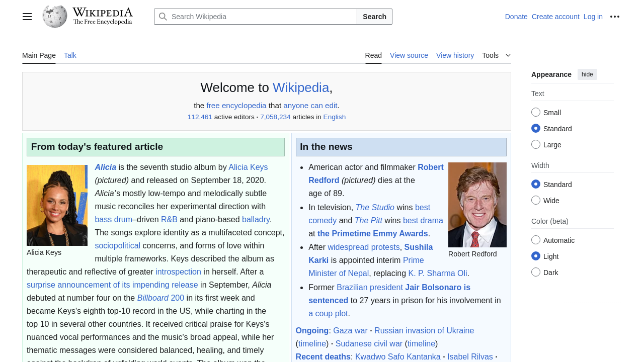Open The Studio link
Screen dimensions: 644x362
coord(375,207)
